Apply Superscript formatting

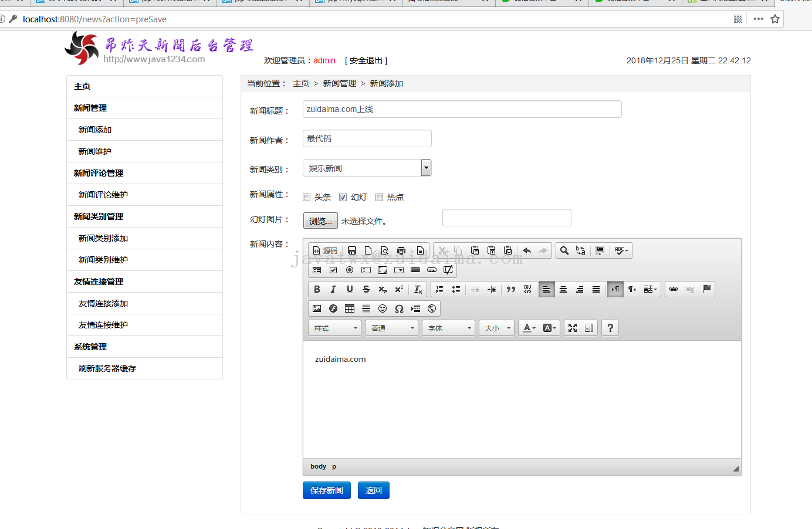click(x=399, y=289)
